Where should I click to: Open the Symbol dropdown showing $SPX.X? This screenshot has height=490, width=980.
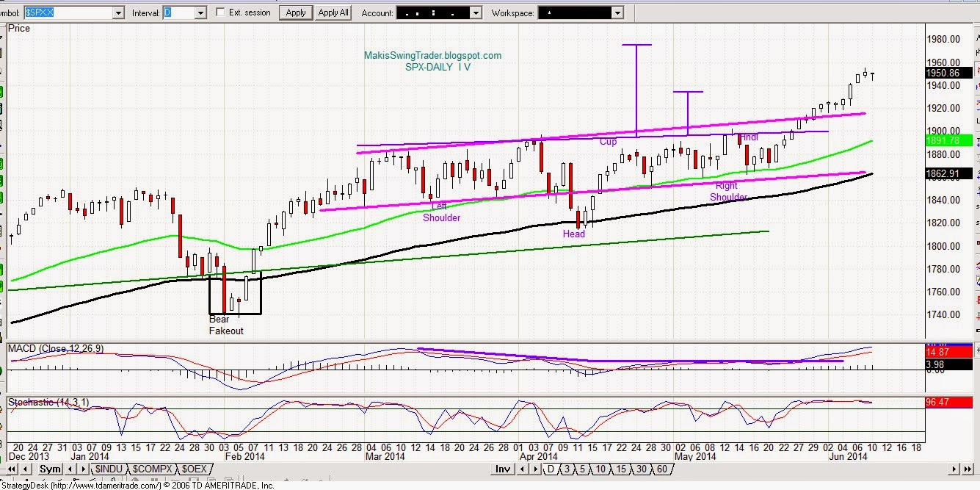pyautogui.click(x=118, y=12)
